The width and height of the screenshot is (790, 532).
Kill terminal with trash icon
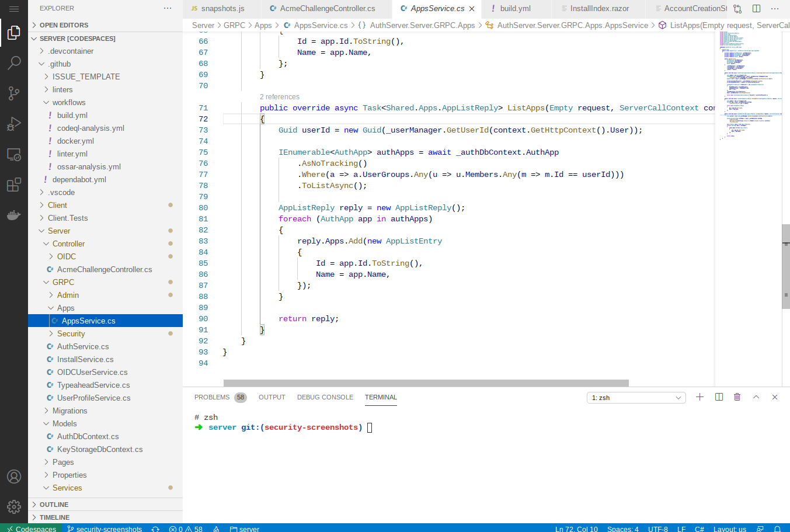(x=737, y=397)
